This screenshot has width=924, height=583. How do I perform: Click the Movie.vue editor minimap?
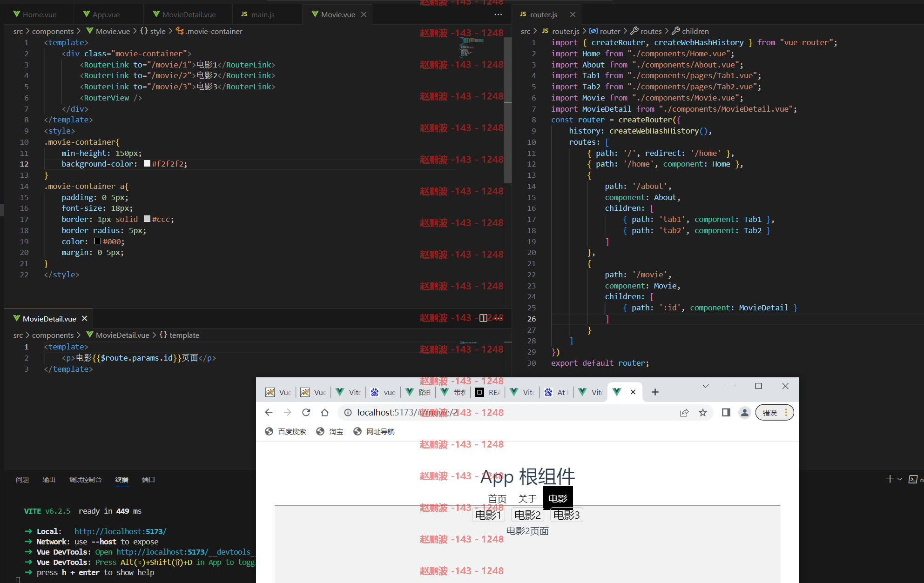pyautogui.click(x=479, y=47)
